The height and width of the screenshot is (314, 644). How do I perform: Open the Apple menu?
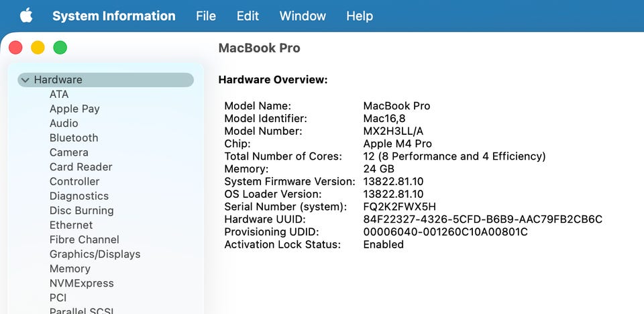tap(26, 15)
